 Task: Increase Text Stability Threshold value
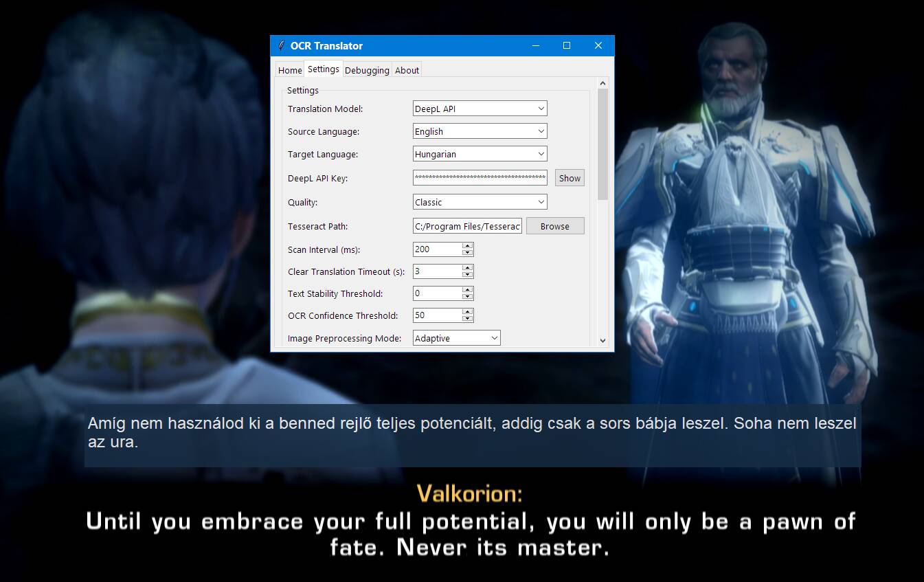coord(468,290)
